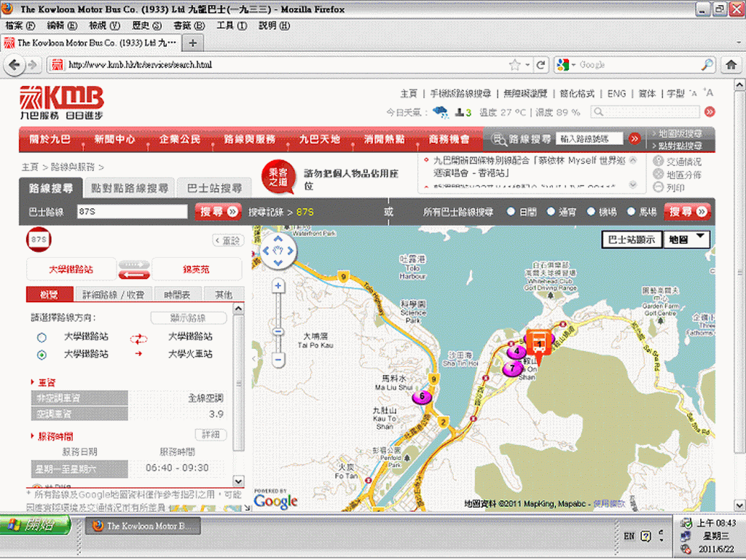Pan the map down with the arrow
The image size is (746, 560).
pyautogui.click(x=278, y=262)
